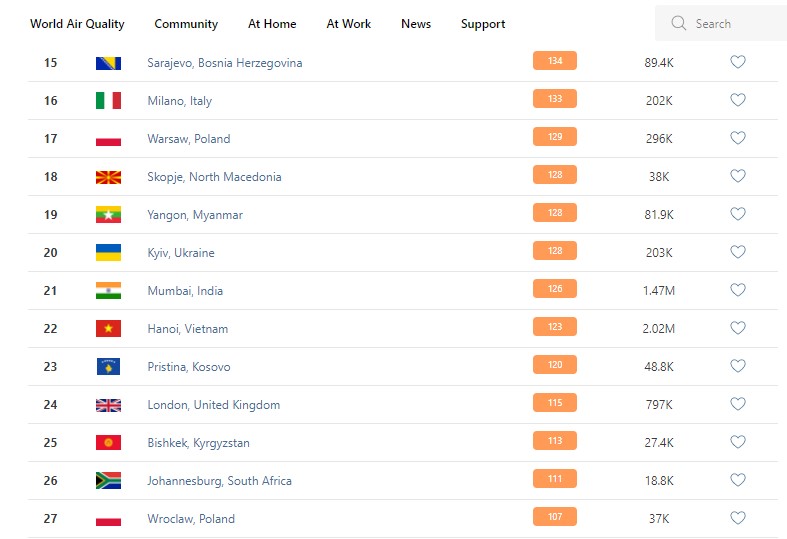Click the Vietnam flag beside Hanoi
Screen dimensions: 787x539
pyautogui.click(x=108, y=329)
